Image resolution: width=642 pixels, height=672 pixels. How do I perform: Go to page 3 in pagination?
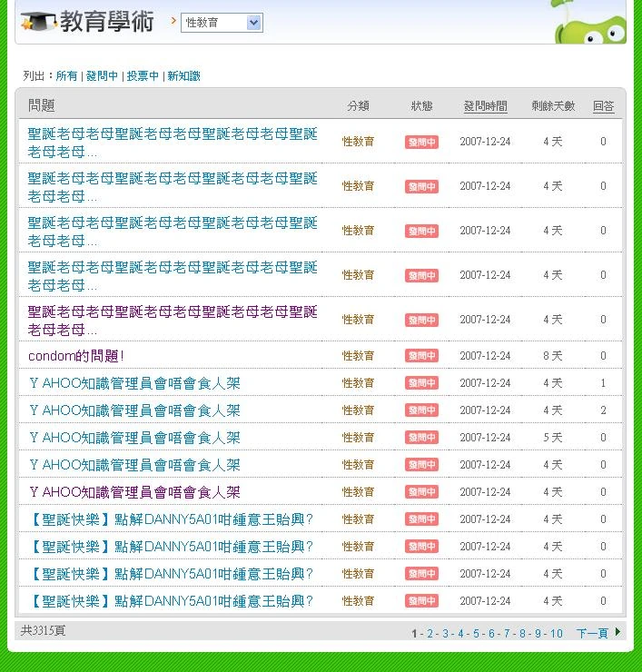pyautogui.click(x=445, y=634)
